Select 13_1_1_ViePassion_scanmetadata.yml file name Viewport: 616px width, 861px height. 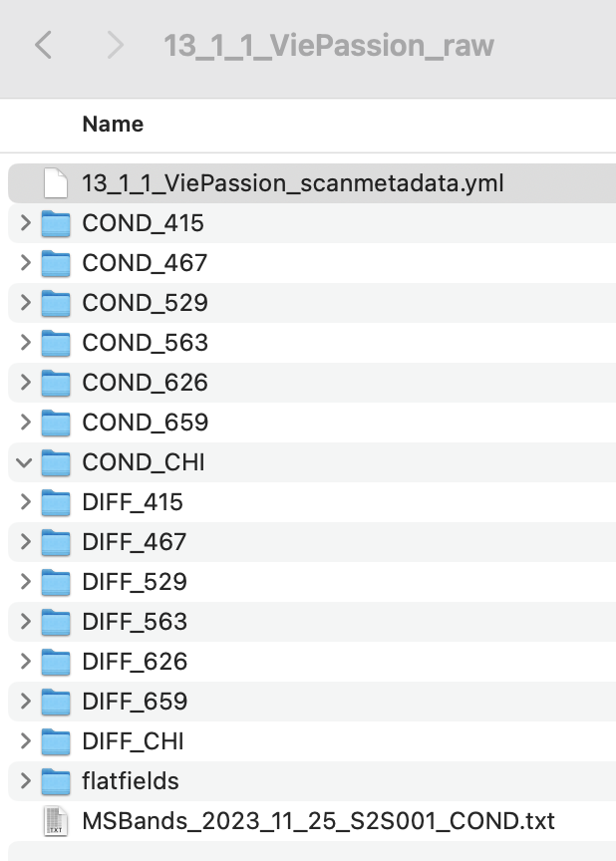pyautogui.click(x=292, y=183)
